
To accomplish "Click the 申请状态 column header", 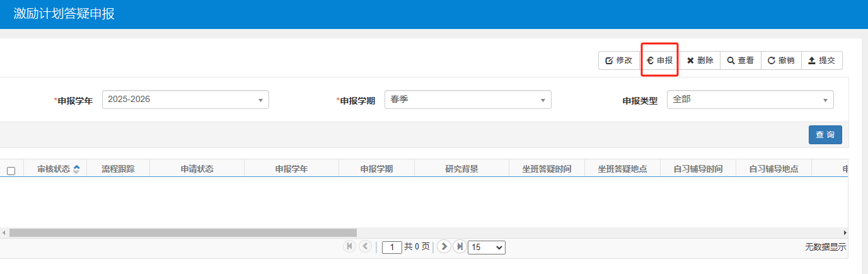I will point(197,169).
